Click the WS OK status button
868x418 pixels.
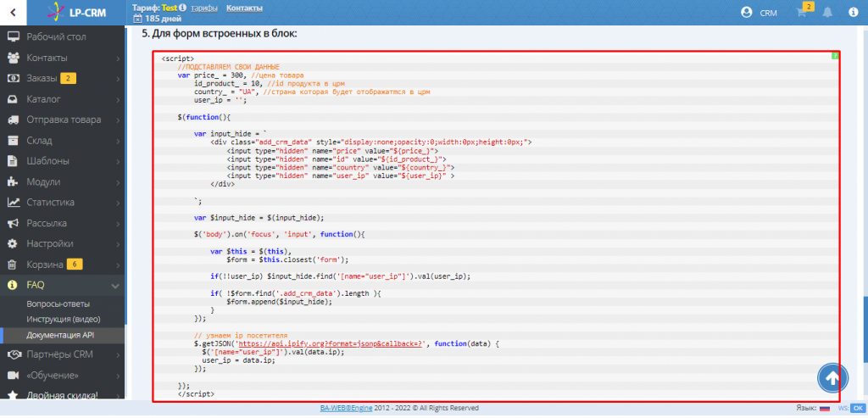click(857, 408)
